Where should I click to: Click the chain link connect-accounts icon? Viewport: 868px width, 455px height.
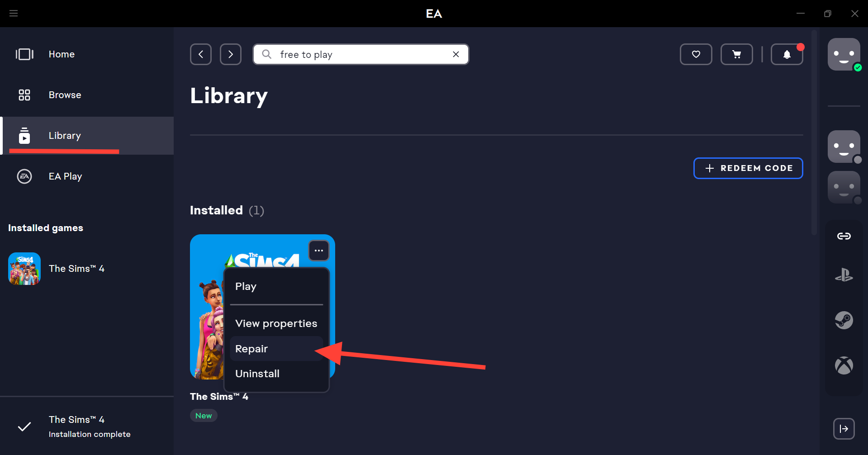pyautogui.click(x=844, y=236)
